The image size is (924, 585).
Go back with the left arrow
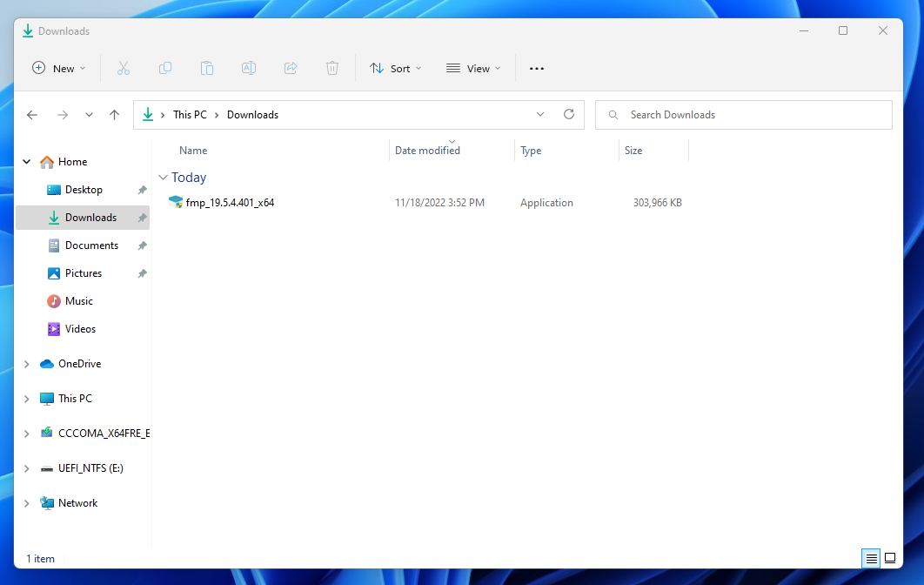pos(32,115)
